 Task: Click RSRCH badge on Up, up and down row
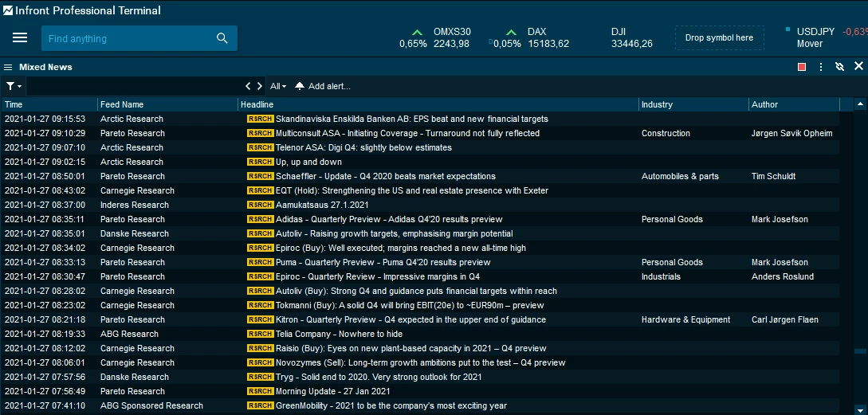point(260,162)
